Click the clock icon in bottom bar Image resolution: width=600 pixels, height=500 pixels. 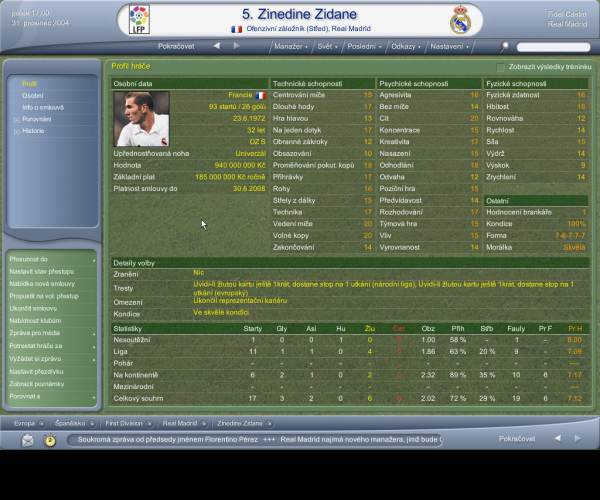50,440
